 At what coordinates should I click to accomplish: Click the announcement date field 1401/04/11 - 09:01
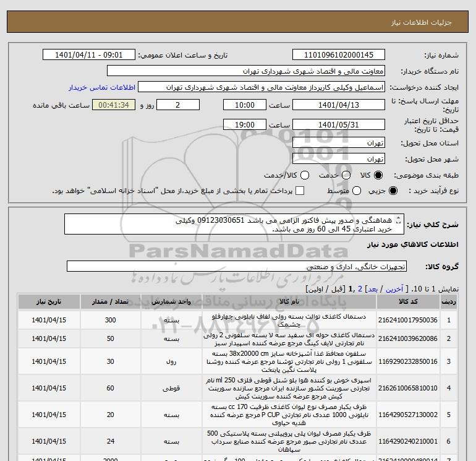pos(88,54)
